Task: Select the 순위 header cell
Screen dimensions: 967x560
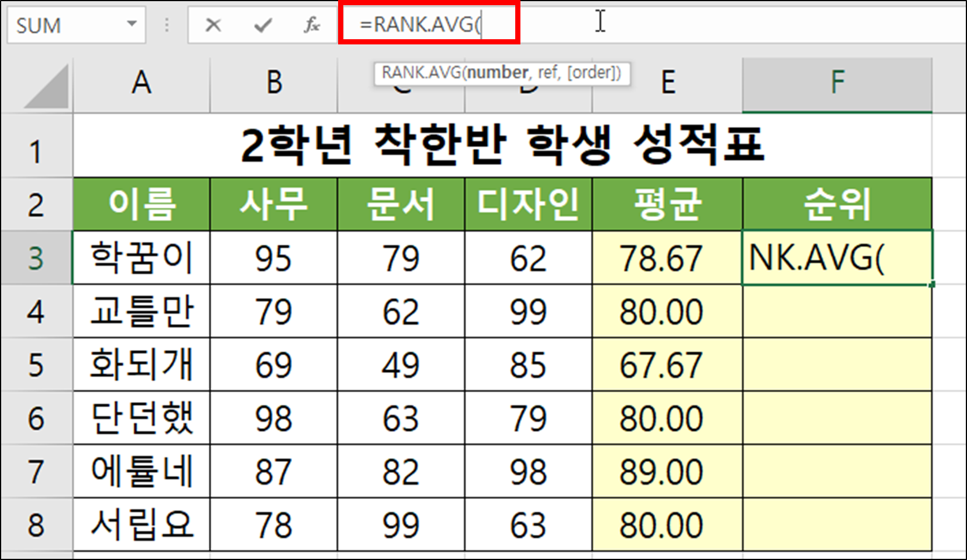Action: [837, 204]
